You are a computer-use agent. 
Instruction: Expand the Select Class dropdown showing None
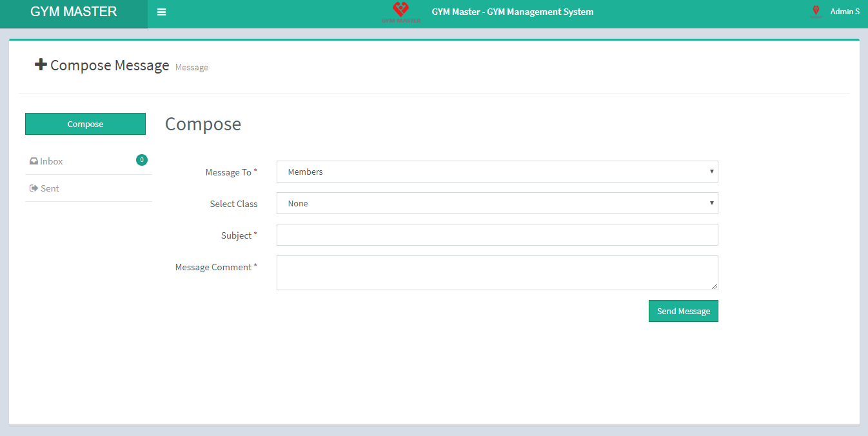497,204
